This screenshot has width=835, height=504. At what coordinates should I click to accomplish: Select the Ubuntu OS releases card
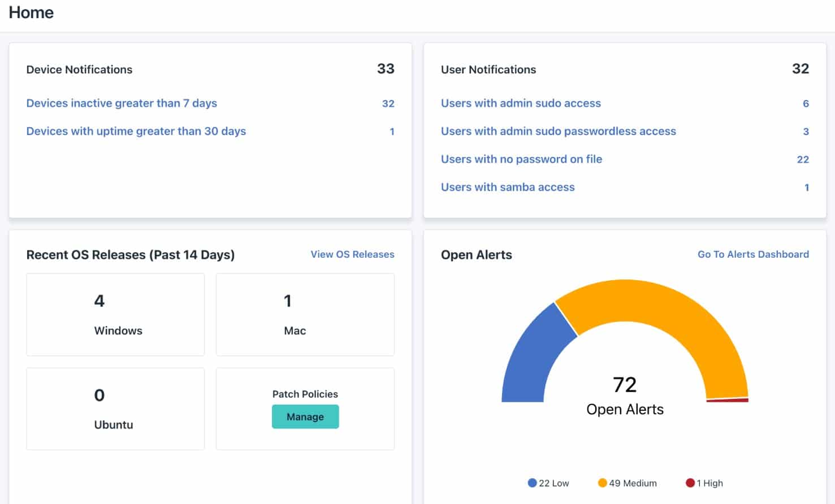tap(115, 409)
